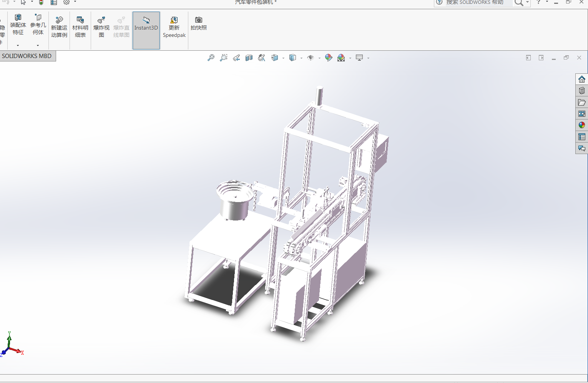The image size is (588, 383).
Task: Click 爆炸视图 exploded view button
Action: pyautogui.click(x=101, y=27)
